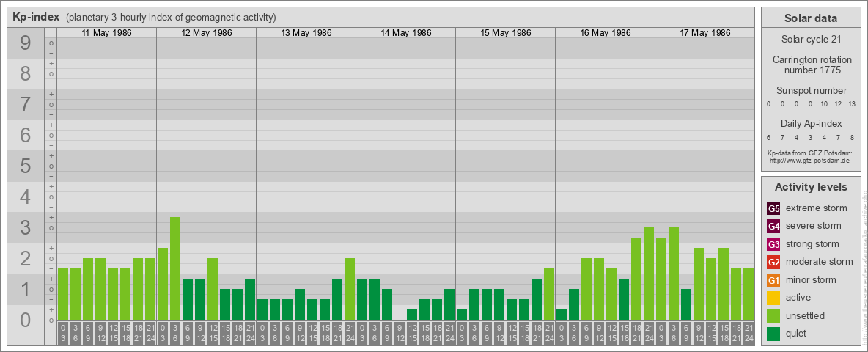Click the G4 severe storm legend icon
Viewport: 868px width, 352px height.
773,226
